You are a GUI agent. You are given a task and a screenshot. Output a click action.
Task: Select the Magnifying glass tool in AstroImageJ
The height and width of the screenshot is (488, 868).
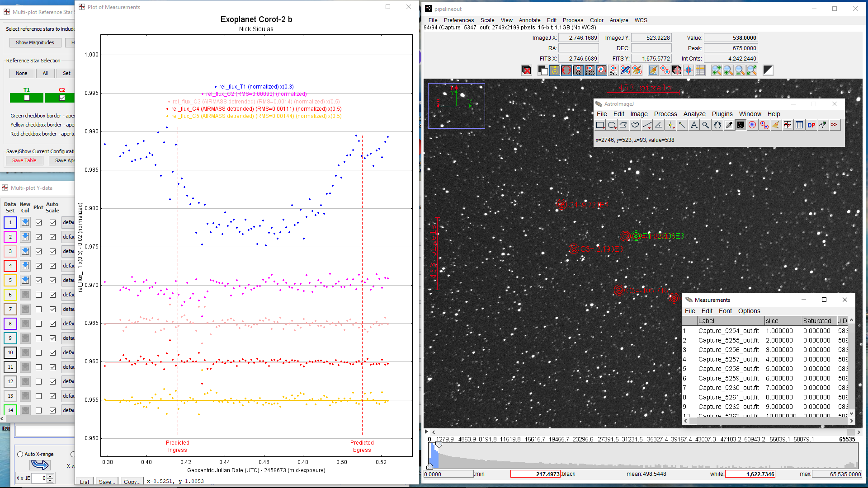tap(706, 125)
